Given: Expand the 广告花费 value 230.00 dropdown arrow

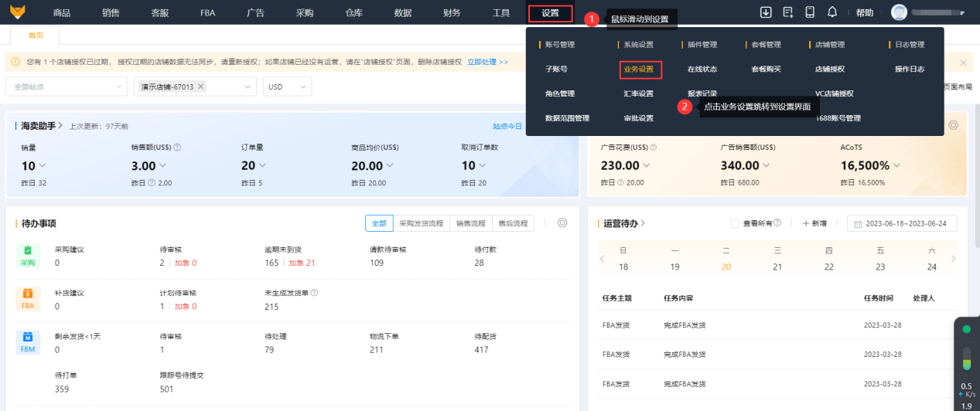Looking at the screenshot, I should pyautogui.click(x=646, y=165).
